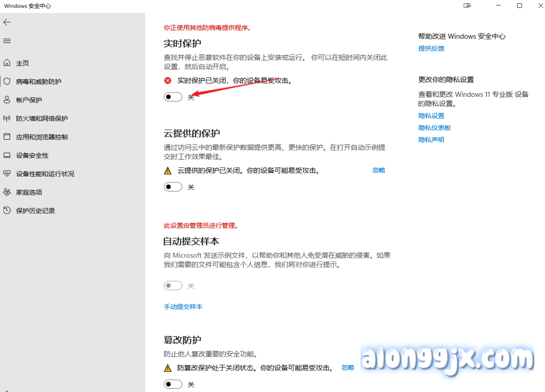Click the 应用和浏览器控制 window icon
The height and width of the screenshot is (392, 545).
pyautogui.click(x=7, y=137)
